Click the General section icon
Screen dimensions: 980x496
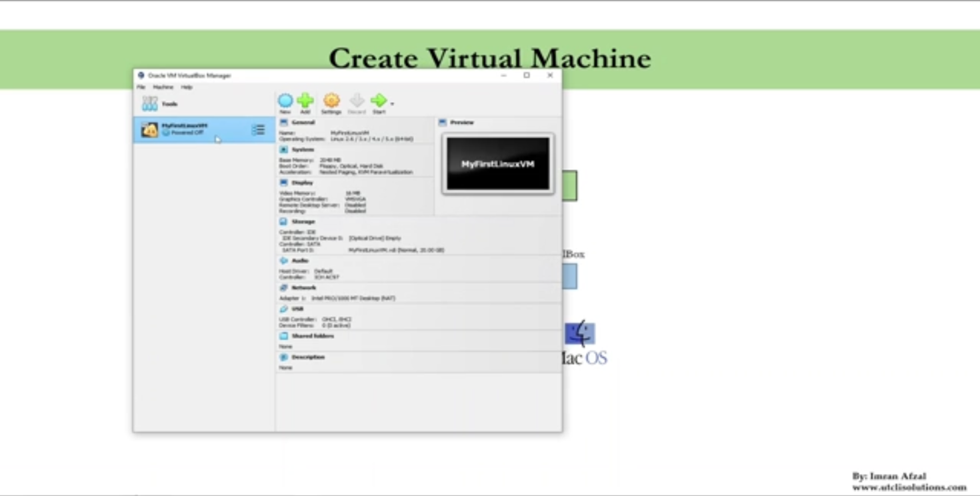point(284,123)
